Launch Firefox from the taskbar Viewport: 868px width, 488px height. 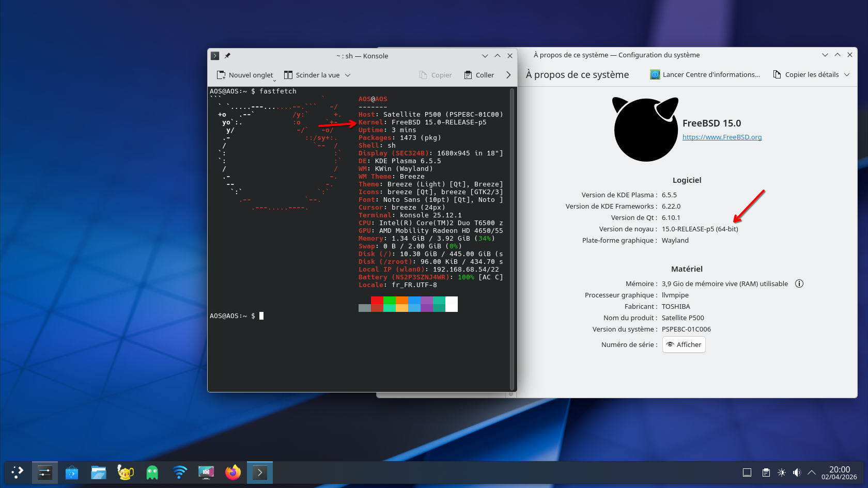tap(233, 472)
